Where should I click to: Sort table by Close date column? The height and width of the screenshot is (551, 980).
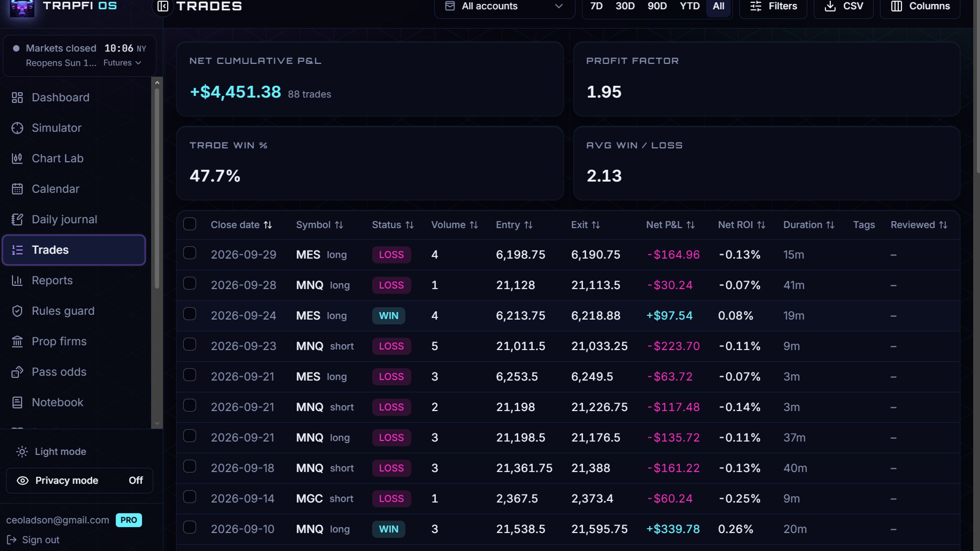241,225
